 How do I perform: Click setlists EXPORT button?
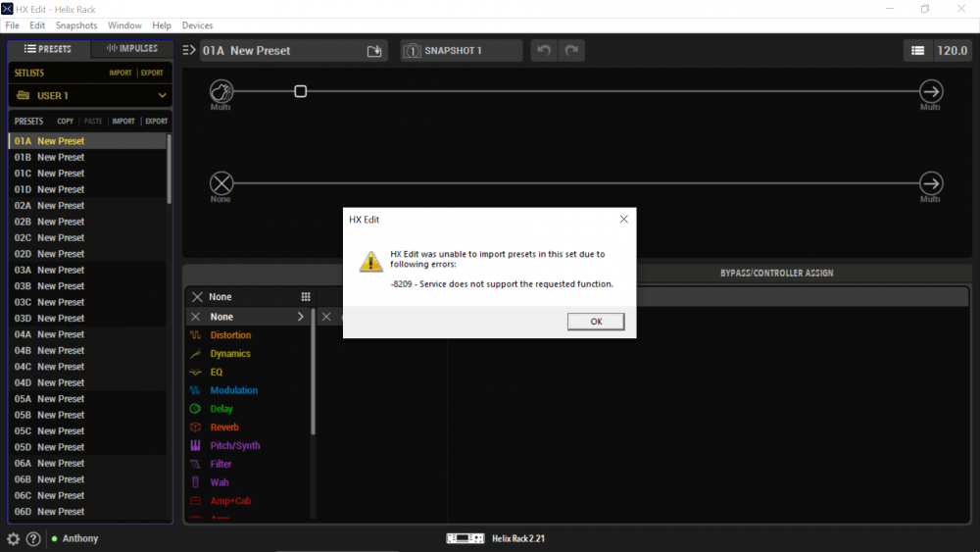point(152,74)
